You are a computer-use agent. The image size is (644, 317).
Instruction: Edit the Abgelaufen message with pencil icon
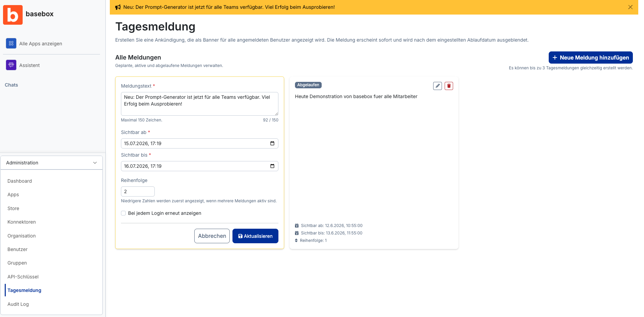click(438, 86)
